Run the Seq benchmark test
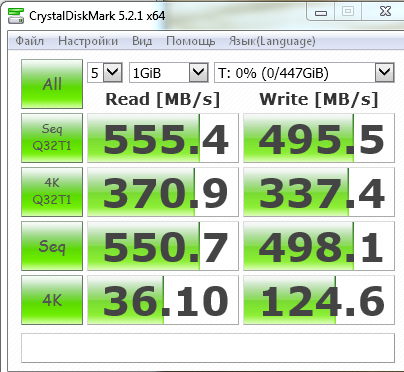Screen dimensions: 404x372 click(52, 246)
